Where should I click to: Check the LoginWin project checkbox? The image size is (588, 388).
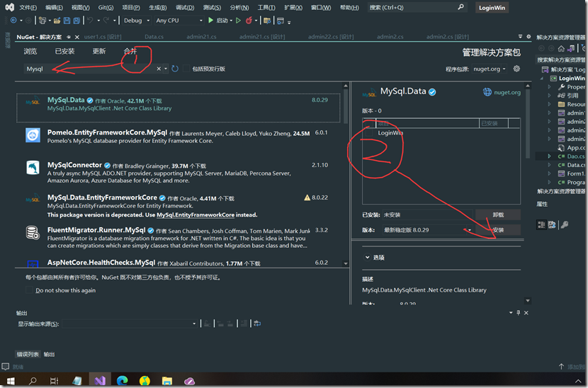tap(369, 133)
